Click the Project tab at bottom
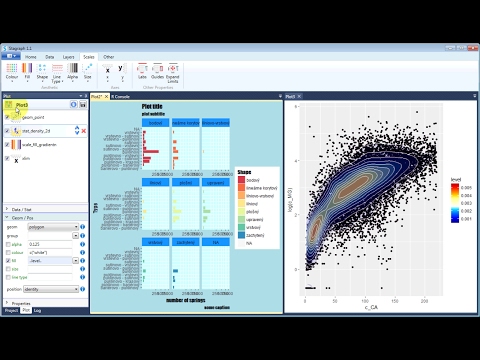The height and width of the screenshot is (360, 480). [12, 310]
